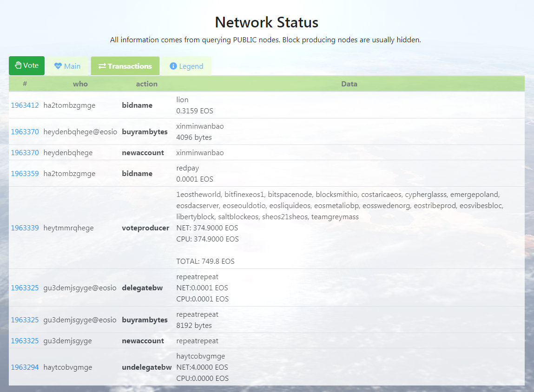Viewport: 534px width, 392px height.
Task: Click the heartbeat icon on the Main tab
Action: tap(58, 66)
